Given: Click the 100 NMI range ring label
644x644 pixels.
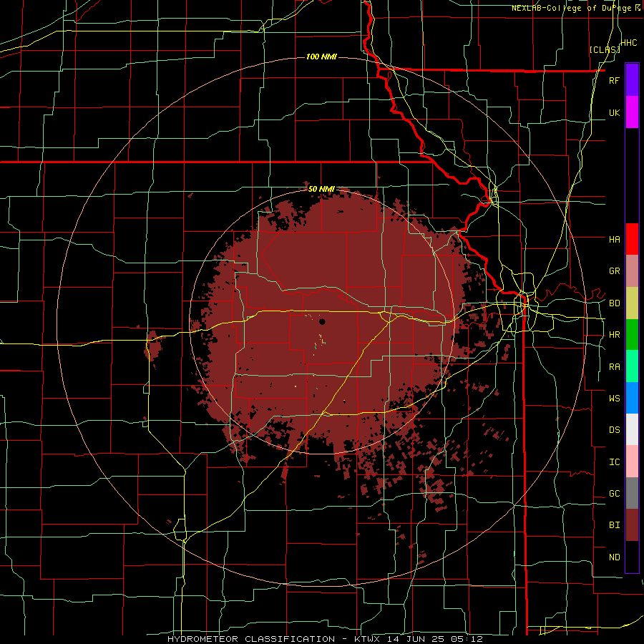Looking at the screenshot, I should 321,57.
